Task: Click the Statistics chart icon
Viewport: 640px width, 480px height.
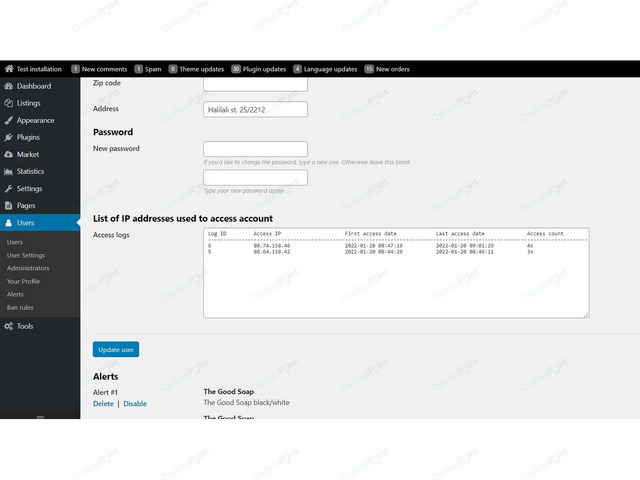Action: [9, 171]
